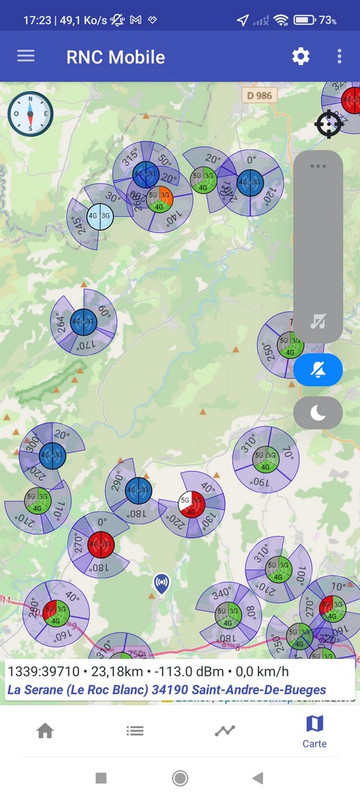Select red tower with 0° and 270° sectors

pos(101,544)
